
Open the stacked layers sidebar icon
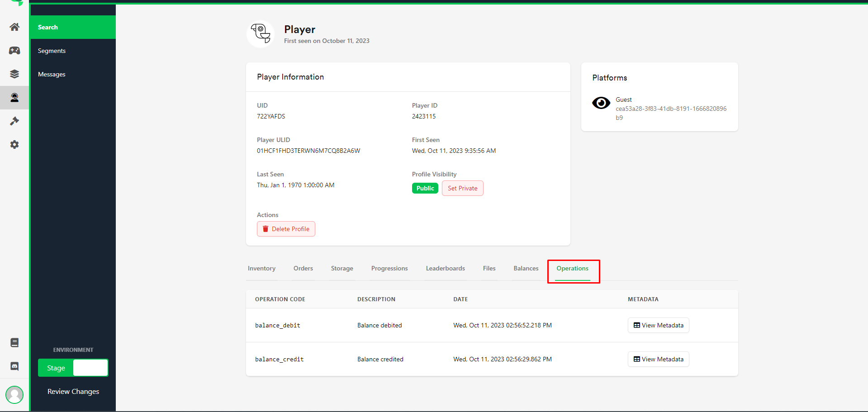coord(14,74)
